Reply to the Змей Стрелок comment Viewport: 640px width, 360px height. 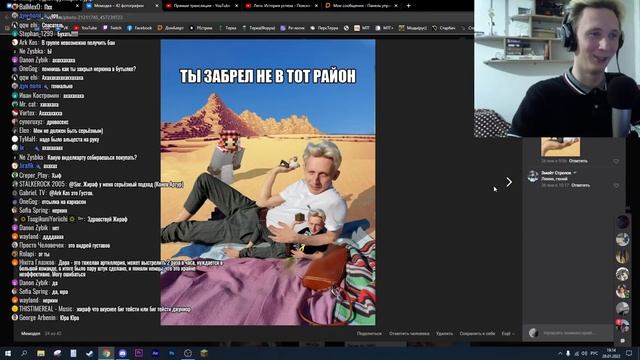(x=580, y=185)
